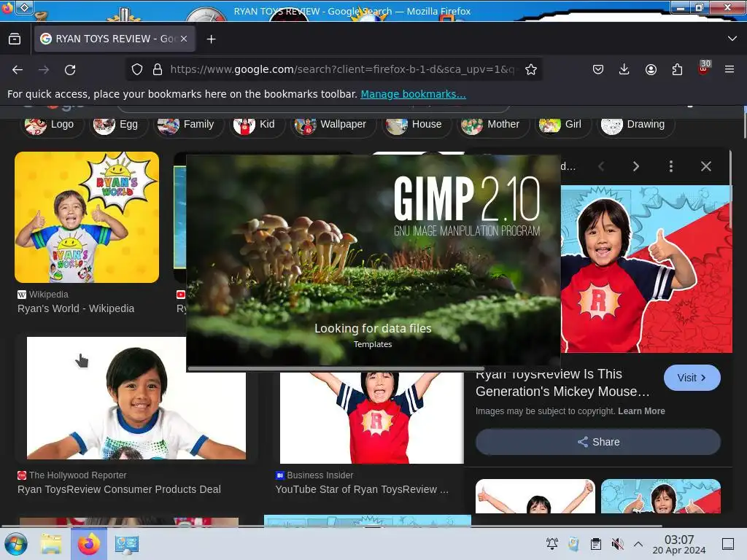Unmute audio via the tray speaker icon

pos(617,544)
